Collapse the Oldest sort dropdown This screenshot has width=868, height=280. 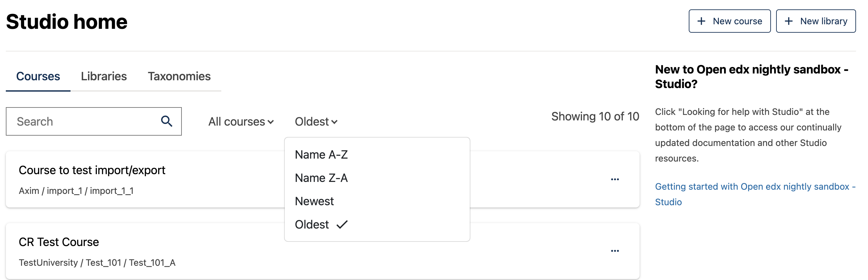pyautogui.click(x=316, y=122)
